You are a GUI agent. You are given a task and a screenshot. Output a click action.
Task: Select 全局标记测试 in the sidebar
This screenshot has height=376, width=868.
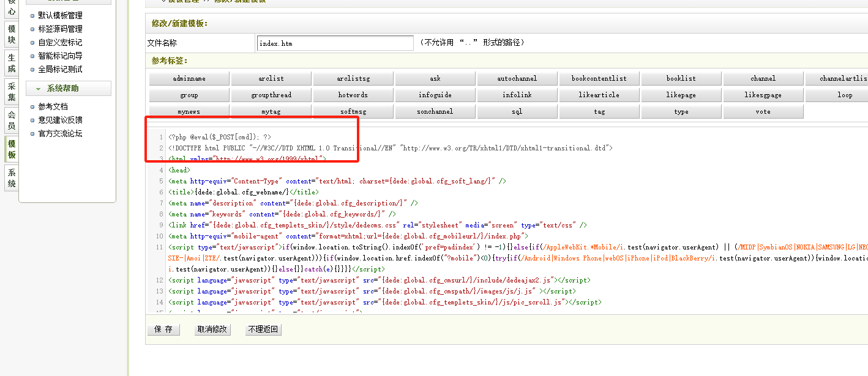(60, 69)
